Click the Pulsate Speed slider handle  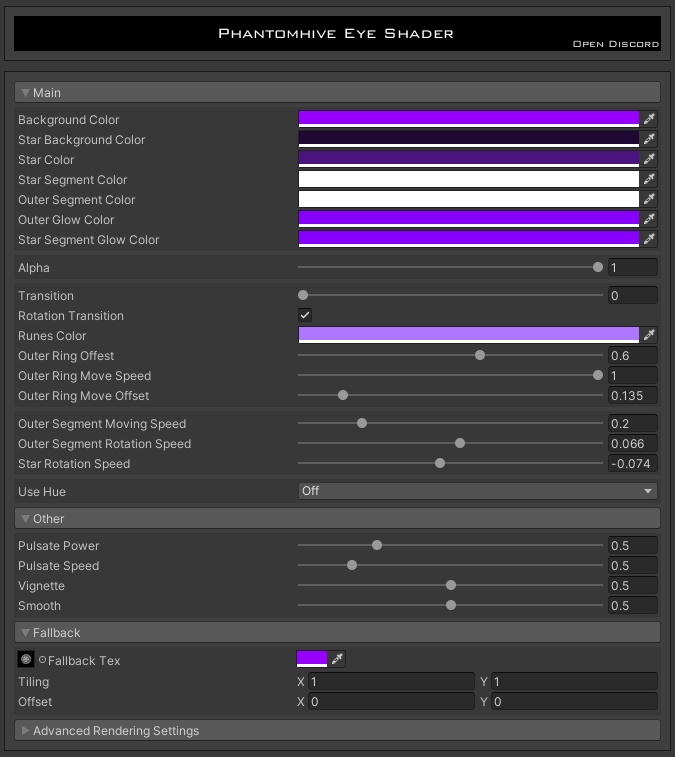(352, 565)
